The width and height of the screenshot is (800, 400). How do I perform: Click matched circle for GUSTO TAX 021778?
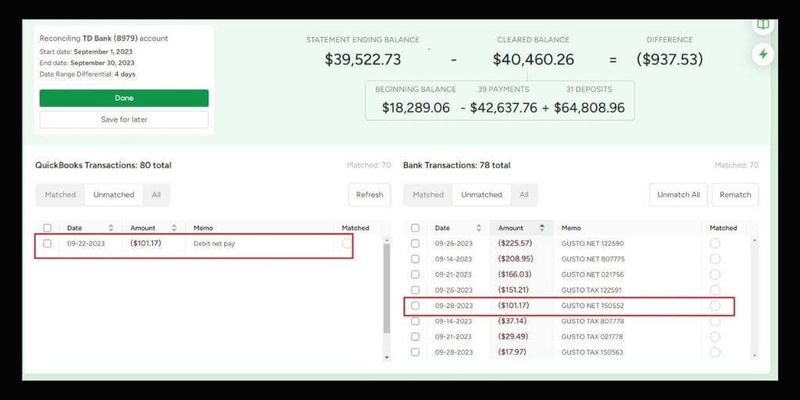pos(715,337)
